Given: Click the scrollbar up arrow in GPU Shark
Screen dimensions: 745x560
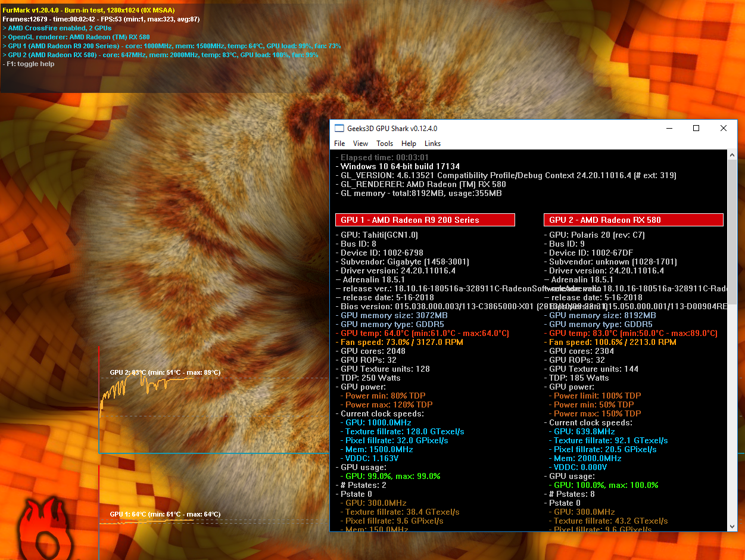Looking at the screenshot, I should [732, 155].
